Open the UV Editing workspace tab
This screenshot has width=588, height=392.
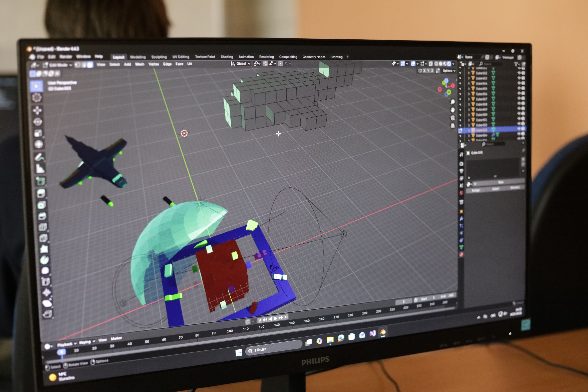(x=181, y=57)
